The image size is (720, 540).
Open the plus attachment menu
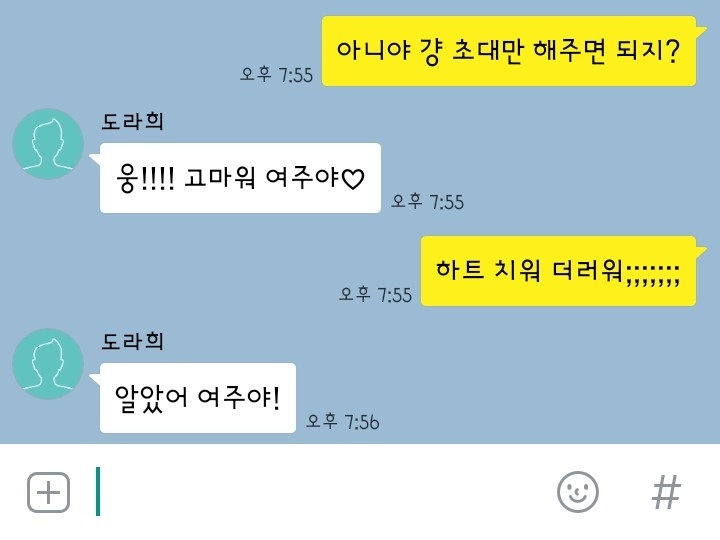[49, 492]
